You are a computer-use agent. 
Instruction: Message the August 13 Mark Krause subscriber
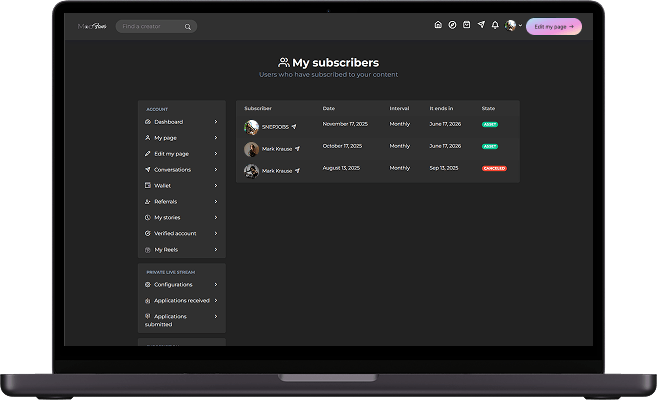(297, 171)
